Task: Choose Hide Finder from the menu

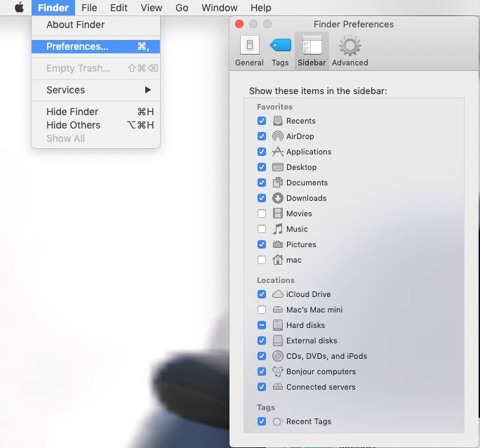Action: pos(95,112)
